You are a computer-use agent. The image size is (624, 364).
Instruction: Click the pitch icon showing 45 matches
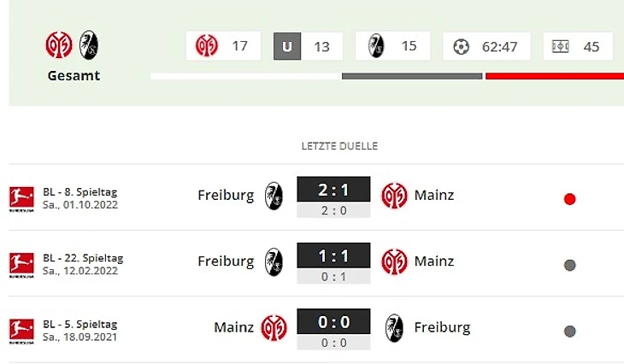pyautogui.click(x=561, y=46)
